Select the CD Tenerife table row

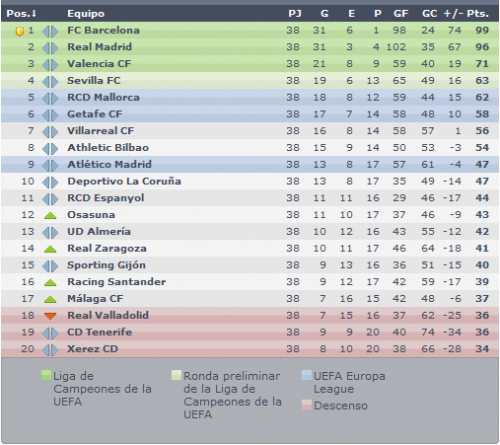coord(250,332)
